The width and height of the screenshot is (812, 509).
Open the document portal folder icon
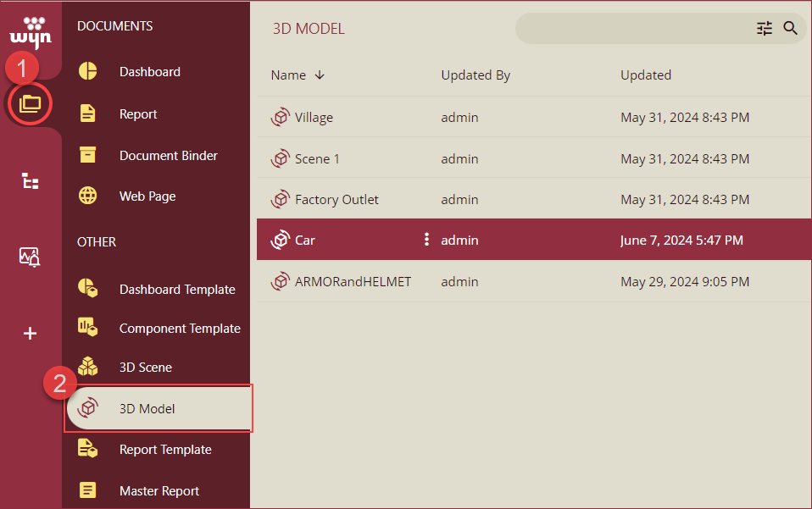(31, 103)
